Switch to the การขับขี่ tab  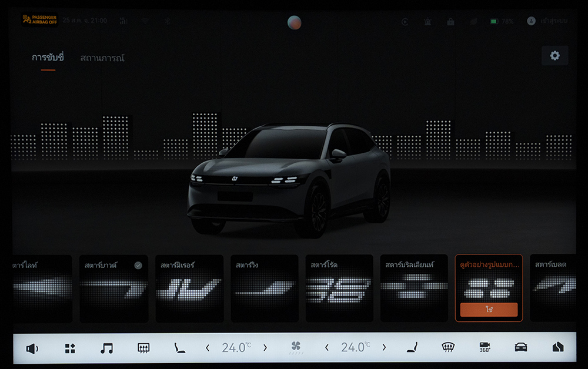(x=48, y=58)
